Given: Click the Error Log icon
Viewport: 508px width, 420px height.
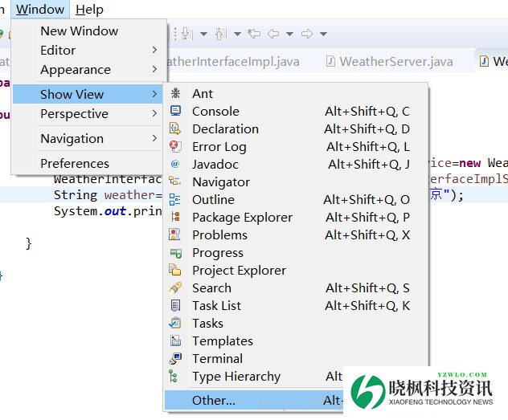Looking at the screenshot, I should (175, 146).
